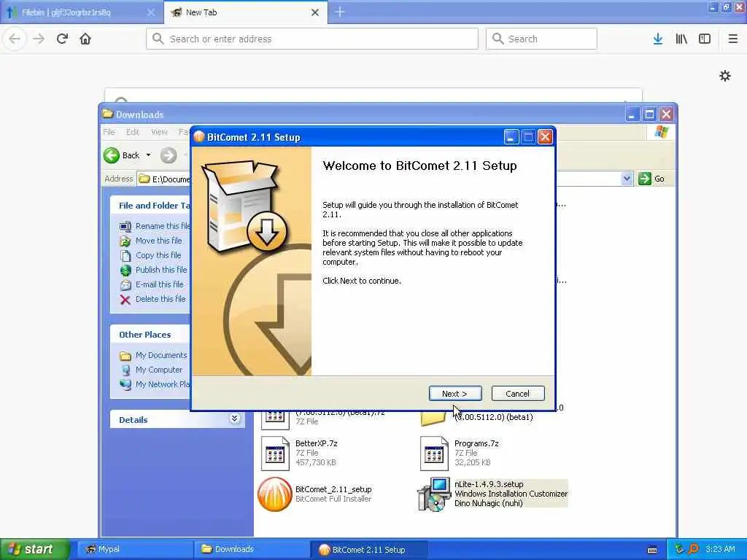747x560 pixels.
Task: Open a new browser tab with plus
Action: point(340,12)
